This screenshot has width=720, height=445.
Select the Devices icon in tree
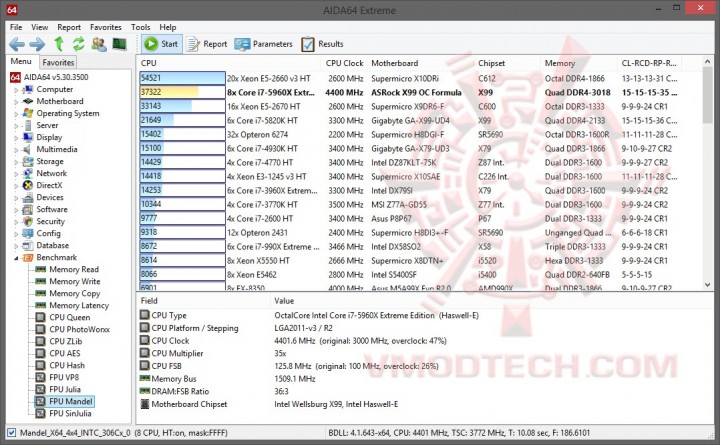coord(28,197)
